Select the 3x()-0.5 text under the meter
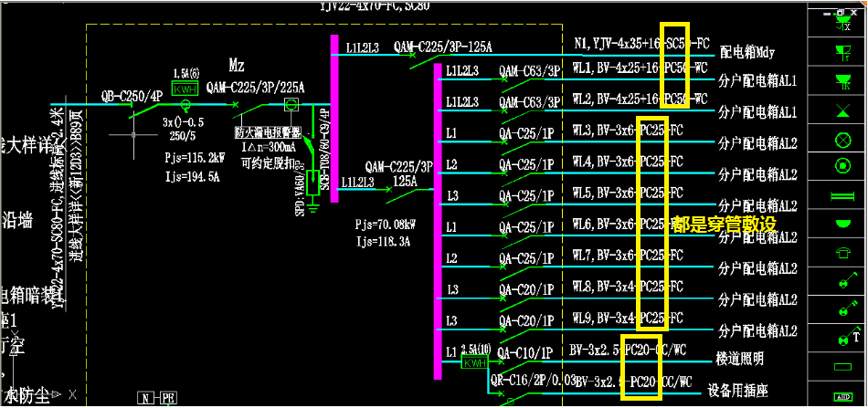 [x=184, y=122]
